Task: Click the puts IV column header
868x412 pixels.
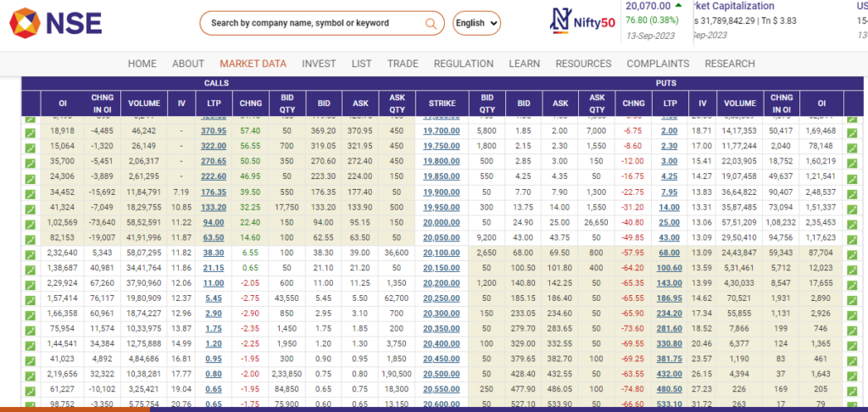Action: 703,103
